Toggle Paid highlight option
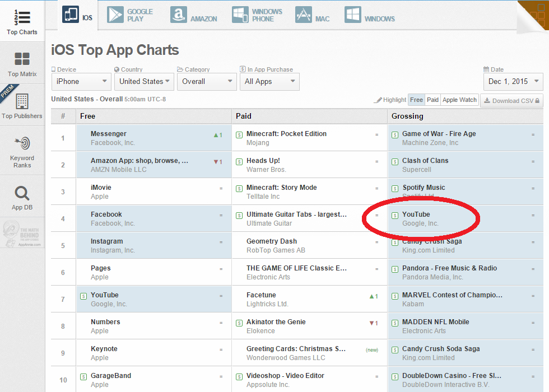The width and height of the screenshot is (549, 392). (432, 100)
